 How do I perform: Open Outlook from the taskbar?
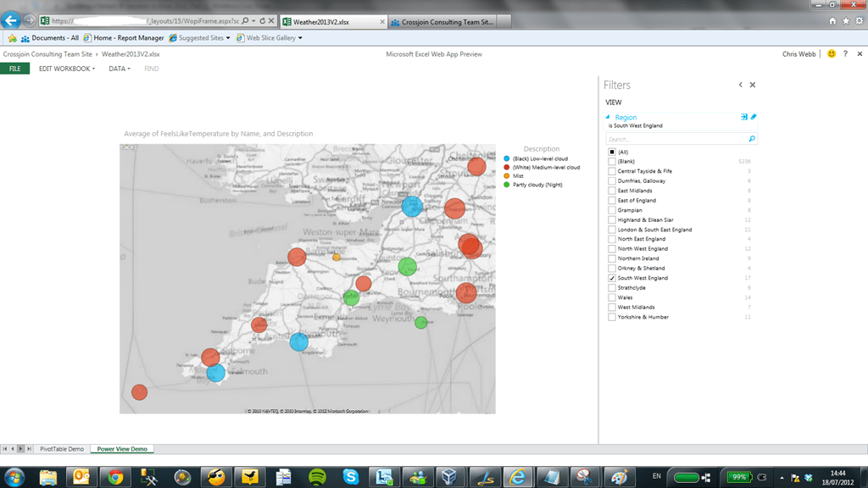81,477
